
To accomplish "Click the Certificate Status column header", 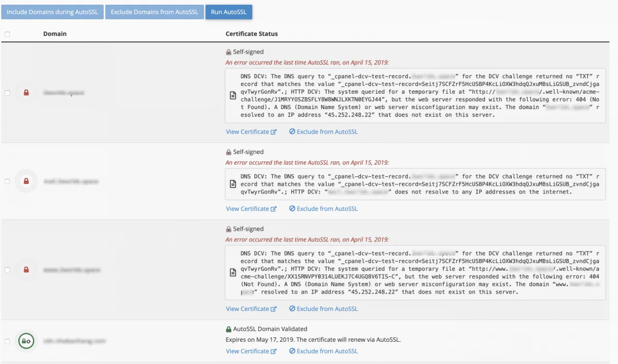I will tap(252, 34).
